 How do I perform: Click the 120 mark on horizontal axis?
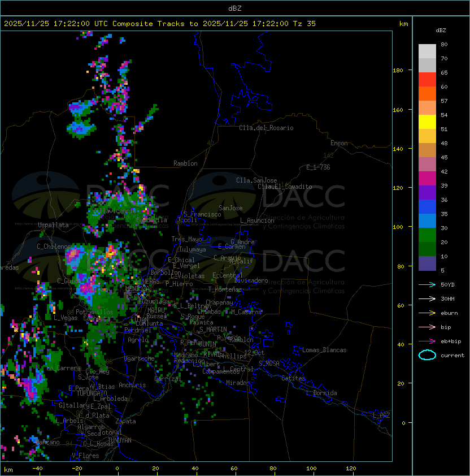351,469
